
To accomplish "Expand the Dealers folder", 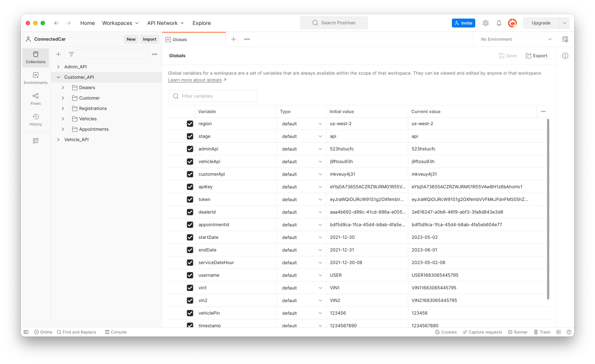I will (x=63, y=88).
